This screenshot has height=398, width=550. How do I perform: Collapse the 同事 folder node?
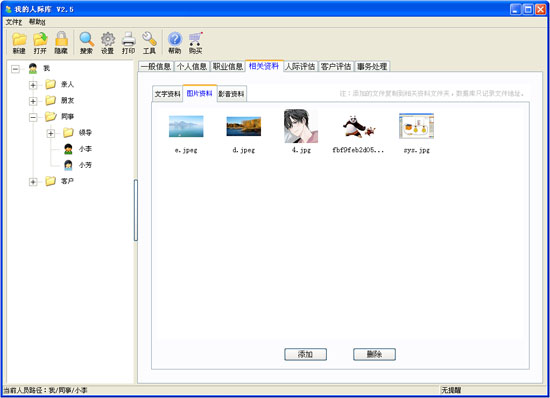coord(33,117)
